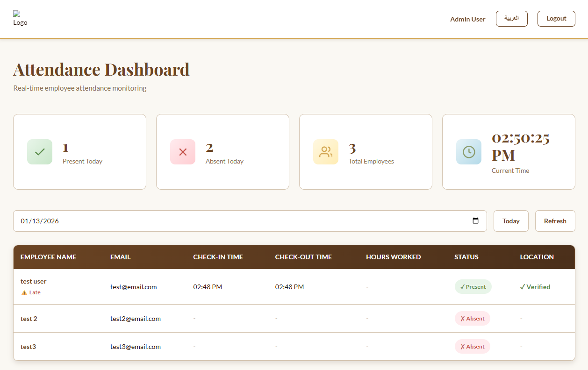Click the test user employee name
Screen dimensions: 588x370
click(33, 281)
